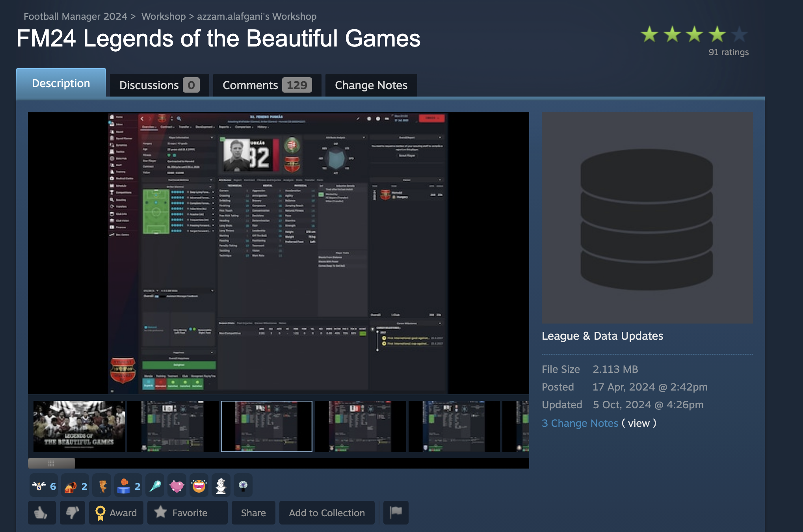The width and height of the screenshot is (803, 532).
Task: Click the 91 ratings text
Action: [729, 52]
